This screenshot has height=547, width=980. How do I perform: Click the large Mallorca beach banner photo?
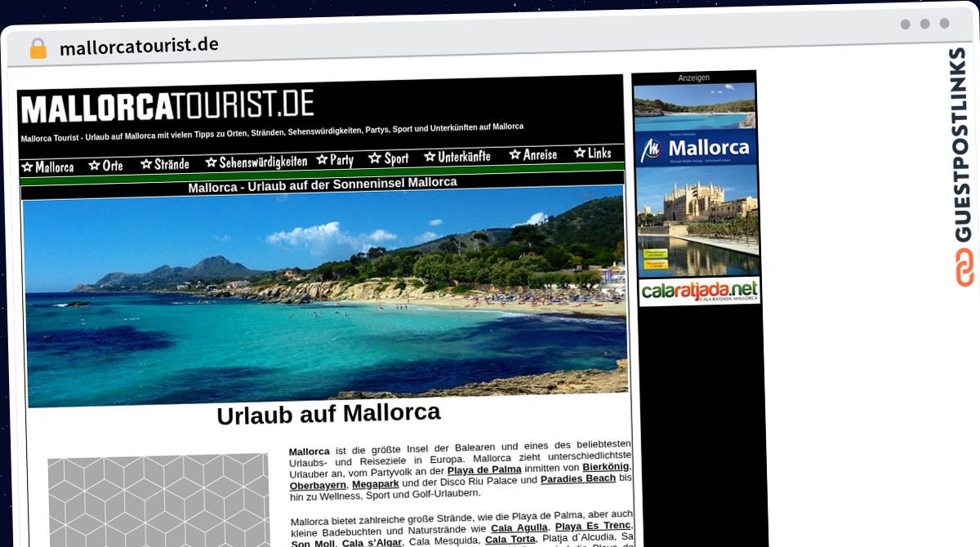point(325,295)
